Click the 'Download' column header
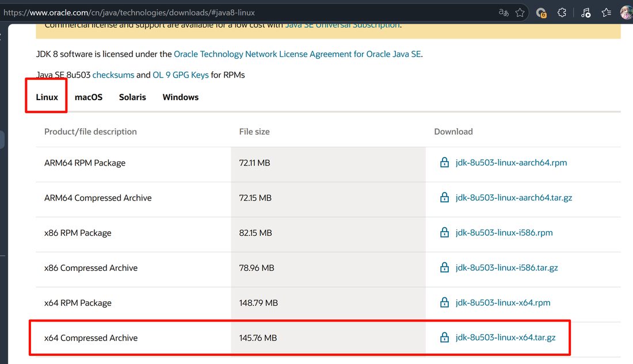The image size is (633, 364). tap(453, 132)
